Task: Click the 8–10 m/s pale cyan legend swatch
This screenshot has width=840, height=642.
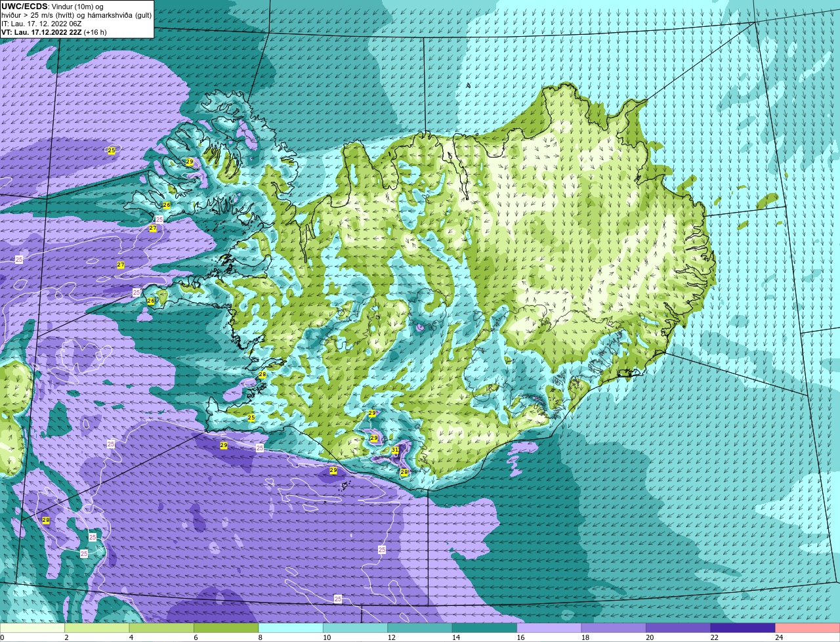Action: (x=291, y=628)
